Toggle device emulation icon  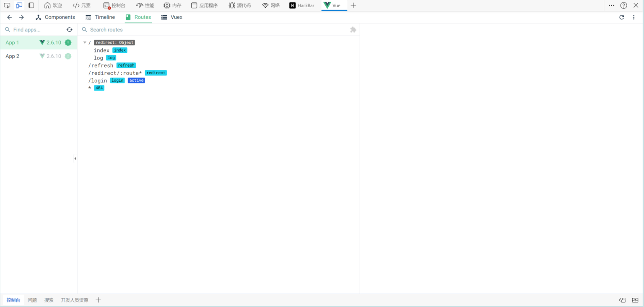coord(19,5)
